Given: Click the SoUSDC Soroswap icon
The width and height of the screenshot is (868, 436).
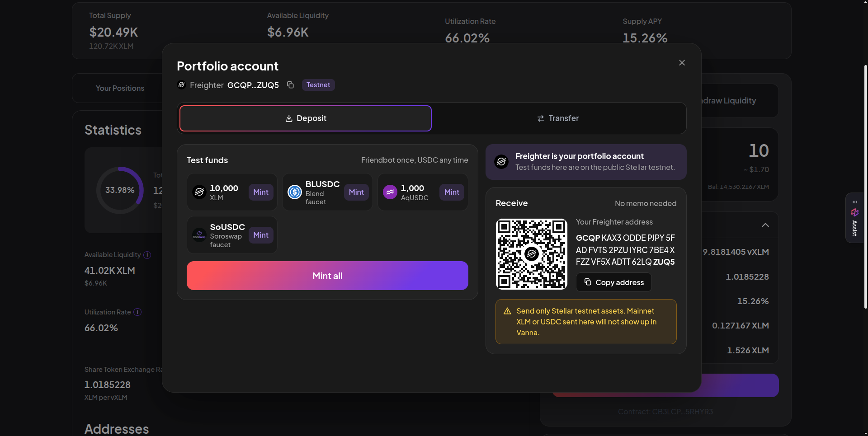Looking at the screenshot, I should coord(199,235).
